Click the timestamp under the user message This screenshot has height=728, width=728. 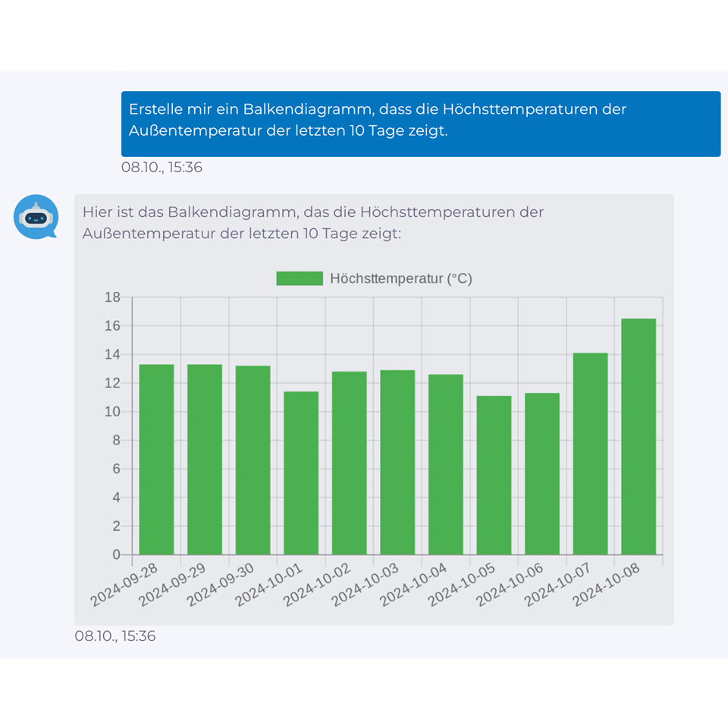pos(162,168)
